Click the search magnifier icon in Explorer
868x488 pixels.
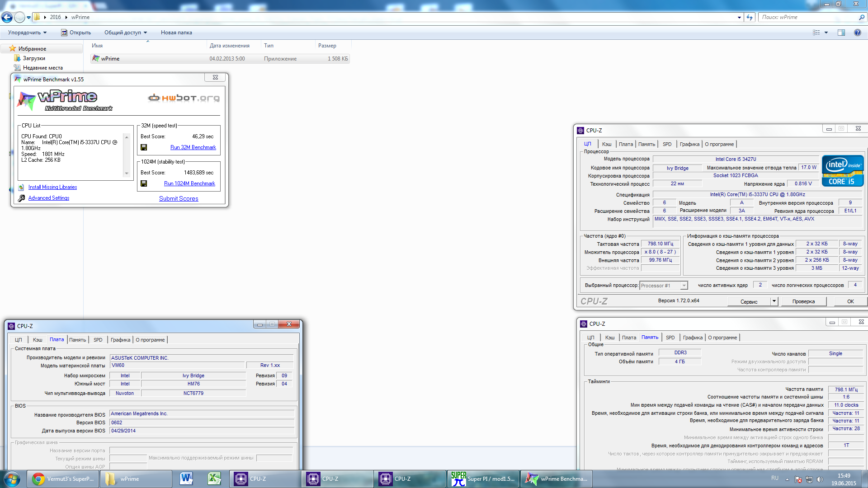[862, 17]
